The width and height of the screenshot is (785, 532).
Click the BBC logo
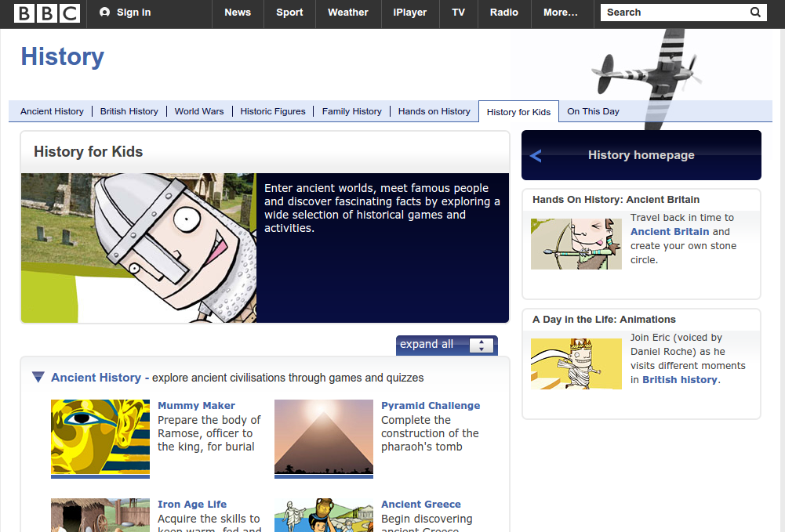[47, 13]
